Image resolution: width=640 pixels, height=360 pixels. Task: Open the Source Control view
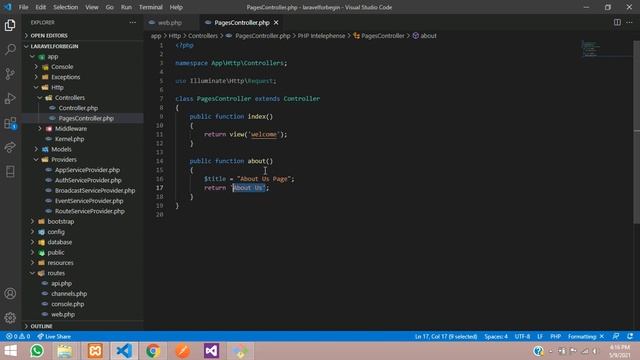10,74
